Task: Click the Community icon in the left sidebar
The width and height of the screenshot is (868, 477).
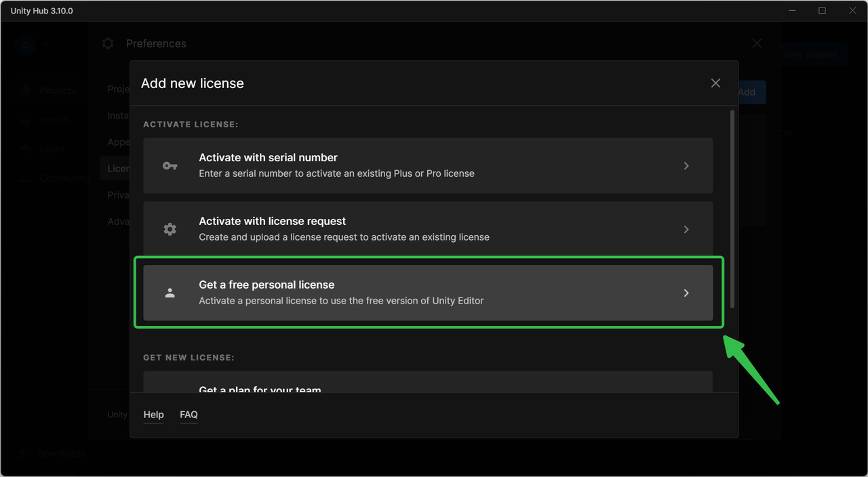Action: (25, 178)
